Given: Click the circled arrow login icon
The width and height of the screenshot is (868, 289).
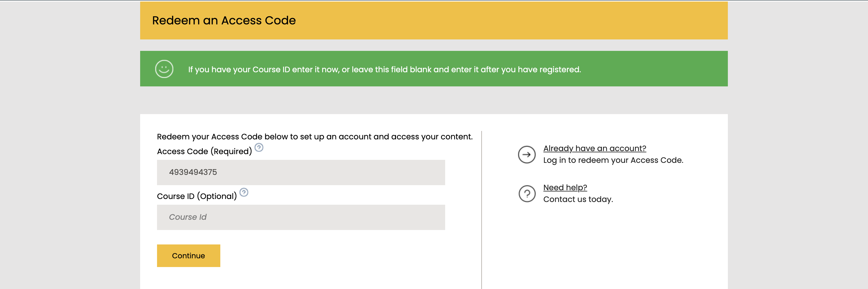Looking at the screenshot, I should 527,154.
